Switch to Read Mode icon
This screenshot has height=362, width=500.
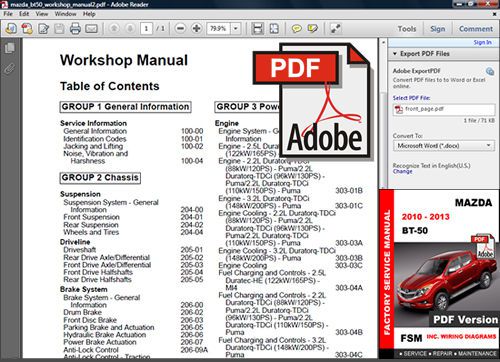(x=335, y=29)
